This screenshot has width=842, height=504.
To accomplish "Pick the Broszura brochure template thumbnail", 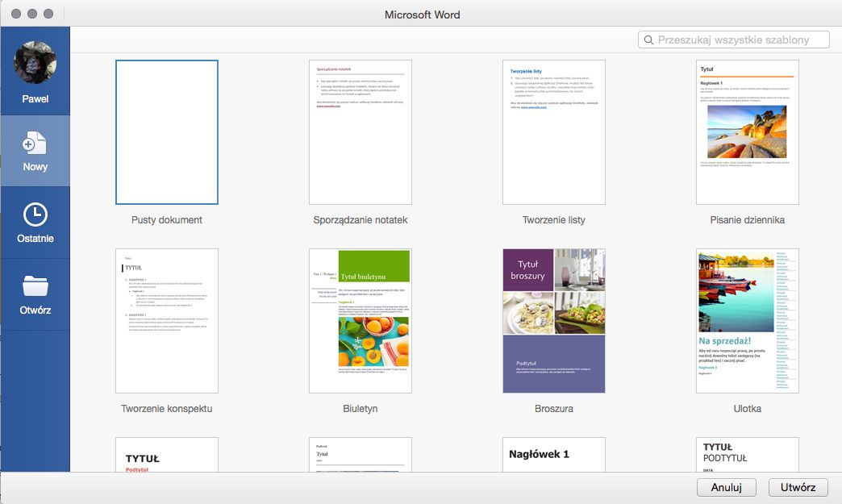I will (x=553, y=321).
